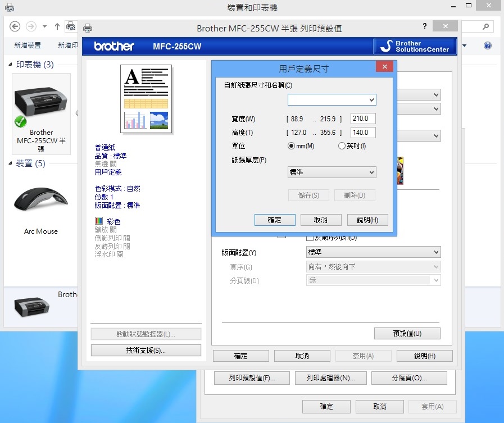The width and height of the screenshot is (504, 423).
Task: Click 取消 in the printer properties window
Action: click(x=380, y=407)
